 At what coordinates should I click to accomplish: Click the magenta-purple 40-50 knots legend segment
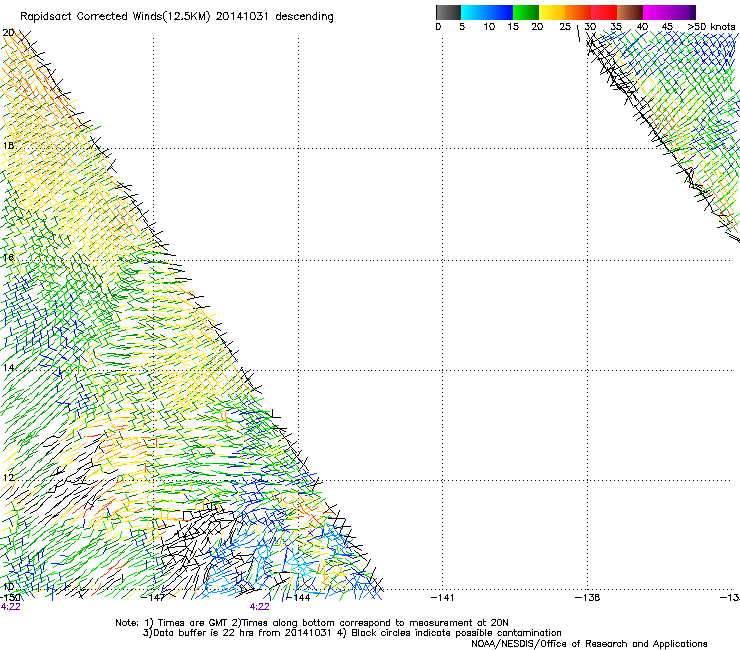[x=669, y=12]
